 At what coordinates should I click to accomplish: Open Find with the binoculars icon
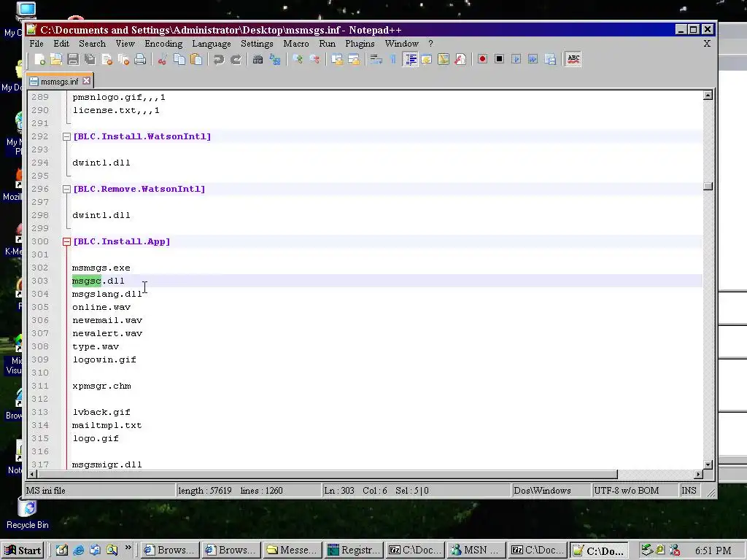258,60
